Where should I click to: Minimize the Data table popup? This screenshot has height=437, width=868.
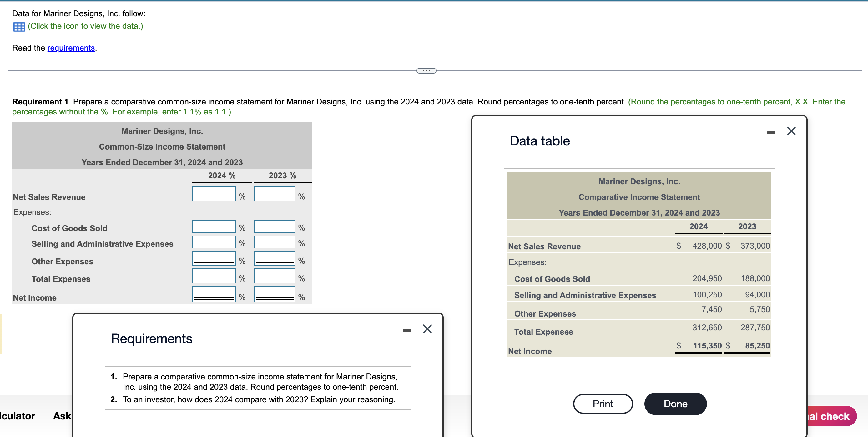click(771, 133)
